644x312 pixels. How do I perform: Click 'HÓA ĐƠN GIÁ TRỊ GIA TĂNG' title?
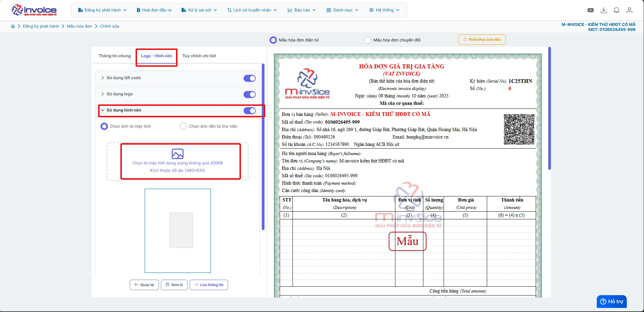[401, 66]
